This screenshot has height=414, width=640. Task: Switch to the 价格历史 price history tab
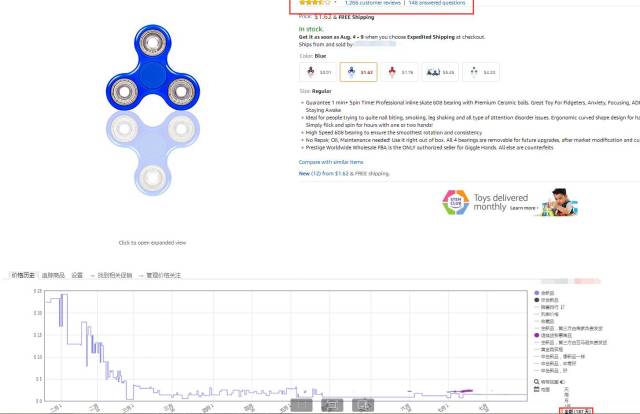(x=23, y=275)
